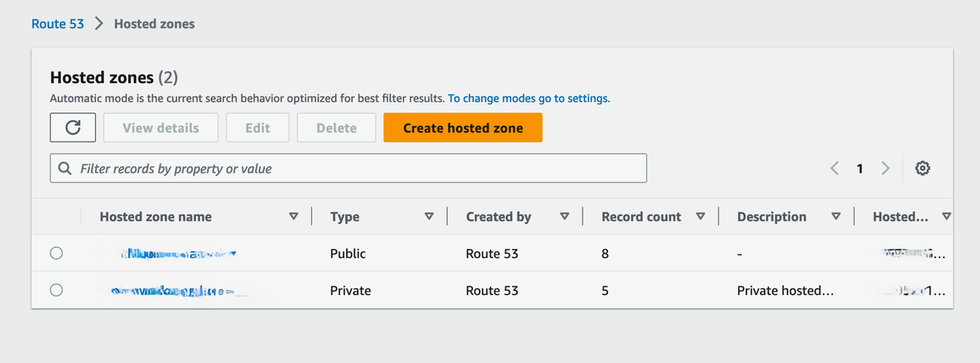The width and height of the screenshot is (980, 363).
Task: Select the Private hosted zone radio button
Action: 56,290
